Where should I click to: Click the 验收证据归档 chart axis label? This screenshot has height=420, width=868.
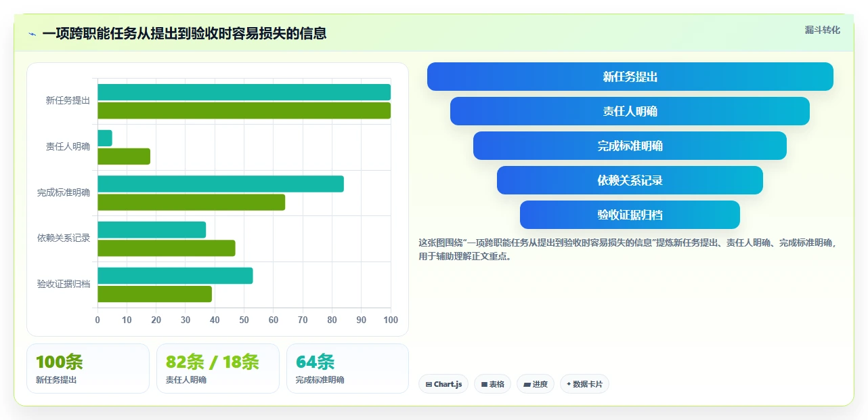[64, 284]
